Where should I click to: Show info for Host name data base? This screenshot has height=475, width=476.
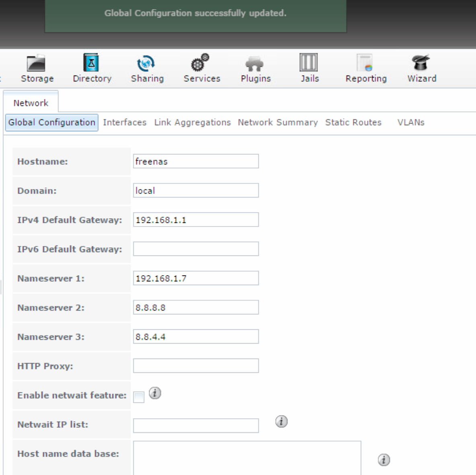click(384, 459)
